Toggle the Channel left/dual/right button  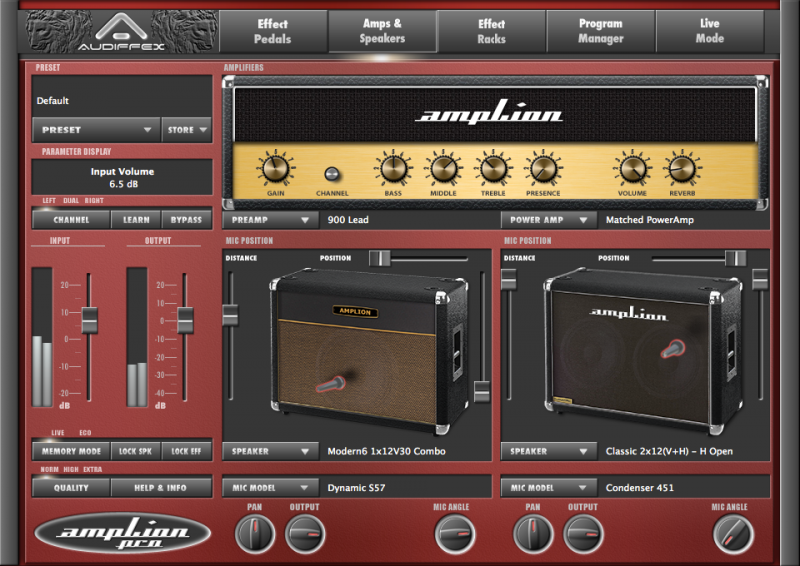(x=71, y=220)
